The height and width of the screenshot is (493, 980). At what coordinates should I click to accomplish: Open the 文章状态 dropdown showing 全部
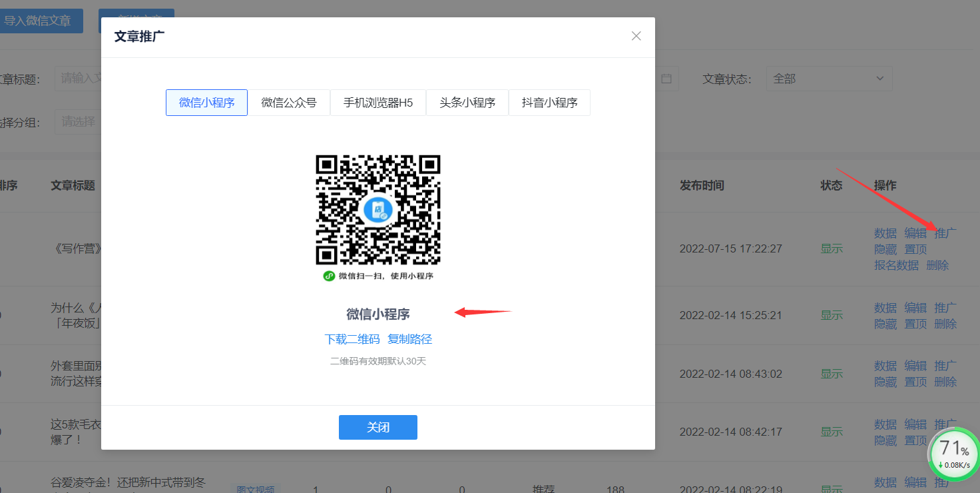(829, 79)
